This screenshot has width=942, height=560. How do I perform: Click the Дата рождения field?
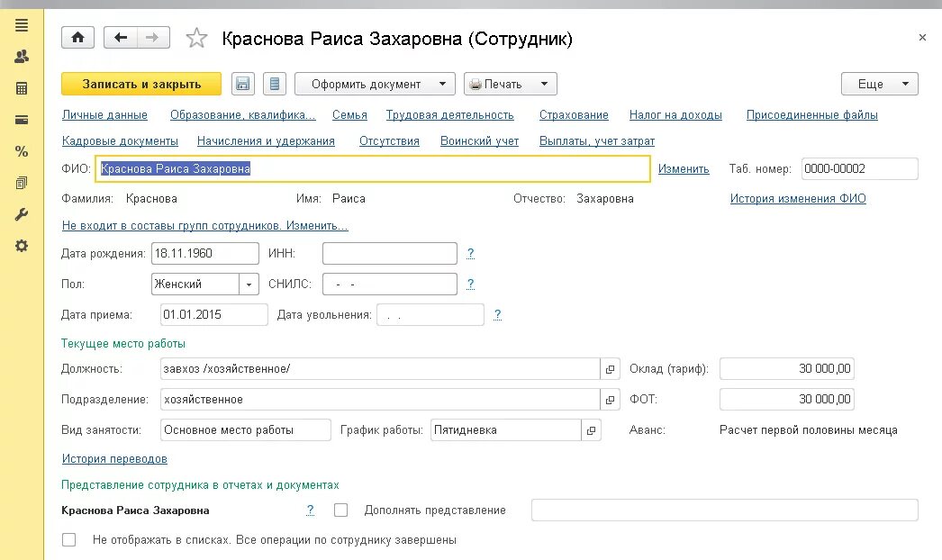[x=204, y=254]
